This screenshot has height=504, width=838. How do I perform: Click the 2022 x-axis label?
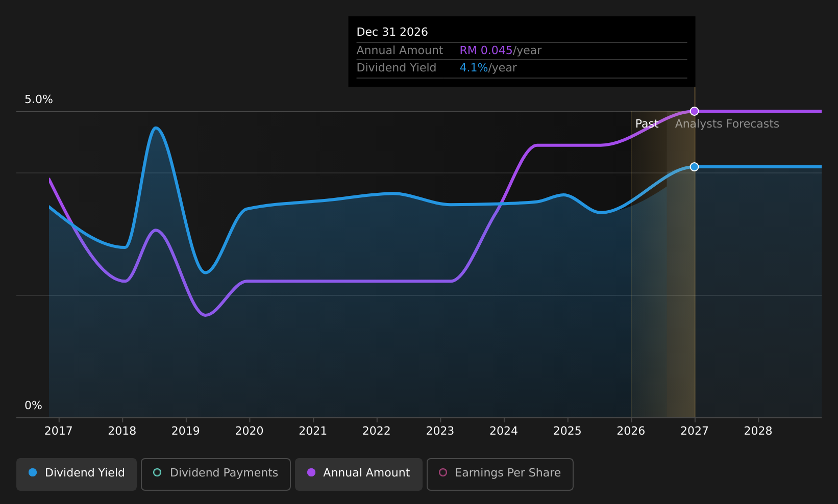coord(377,431)
